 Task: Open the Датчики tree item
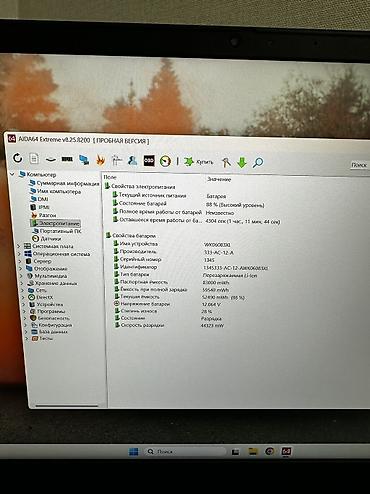(51, 239)
